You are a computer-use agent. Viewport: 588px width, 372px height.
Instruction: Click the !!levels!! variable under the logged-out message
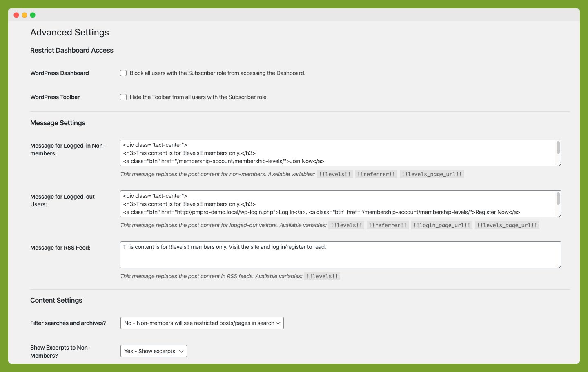click(x=346, y=225)
